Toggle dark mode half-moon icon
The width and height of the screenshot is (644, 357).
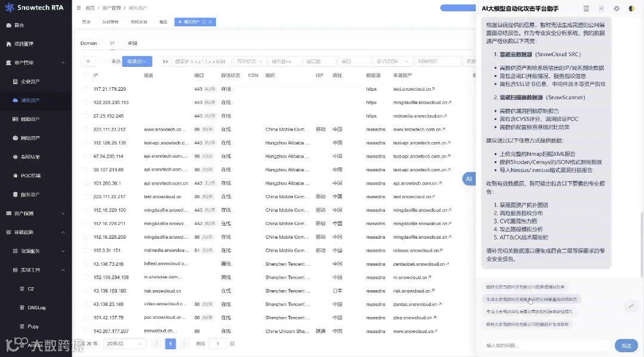point(631,8)
